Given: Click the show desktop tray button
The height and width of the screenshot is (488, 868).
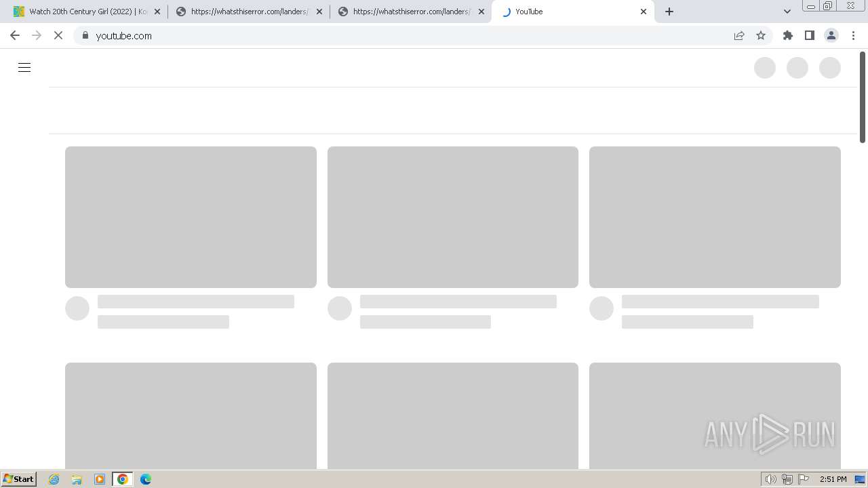Looking at the screenshot, I should pos(860,479).
